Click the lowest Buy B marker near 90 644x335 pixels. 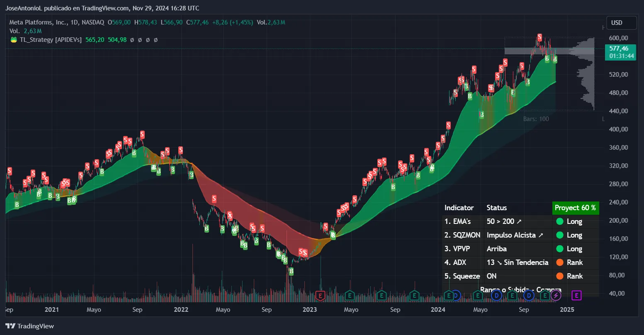click(291, 271)
